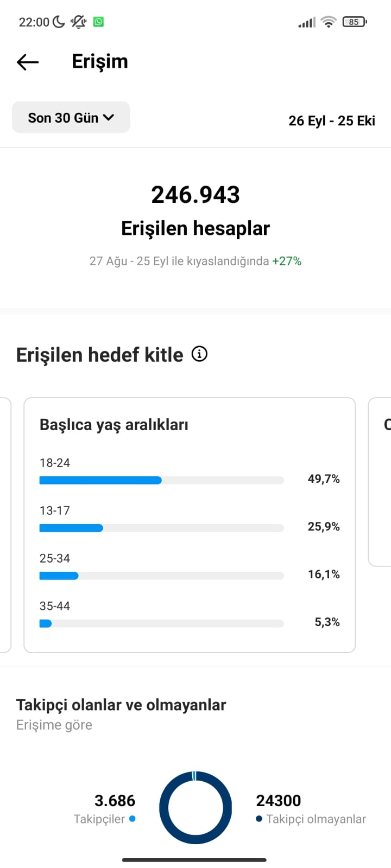Image resolution: width=391 pixels, height=868 pixels.
Task: Tap the followers donut chart
Action: coord(195,808)
